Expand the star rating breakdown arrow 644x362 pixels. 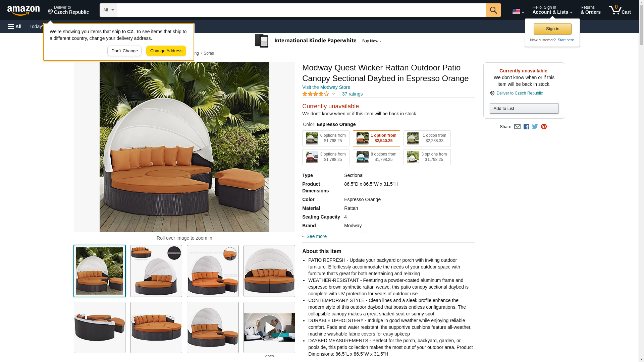pyautogui.click(x=333, y=94)
